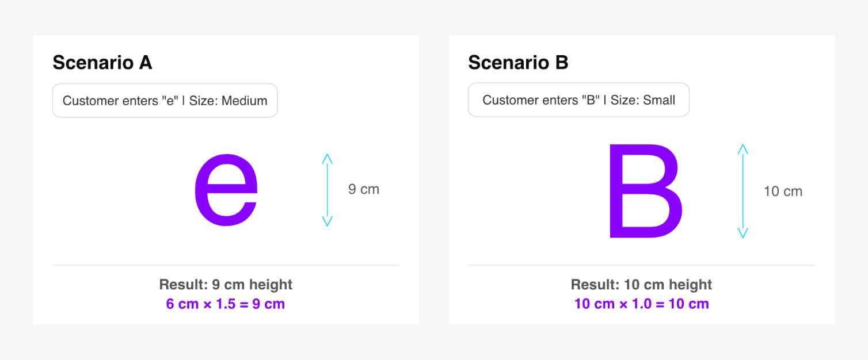The width and height of the screenshot is (868, 360).
Task: Click the "Result: 9 cm height" text
Action: coord(226,285)
